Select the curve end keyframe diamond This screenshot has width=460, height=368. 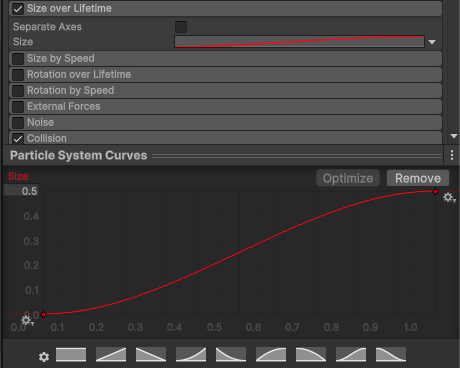(435, 191)
